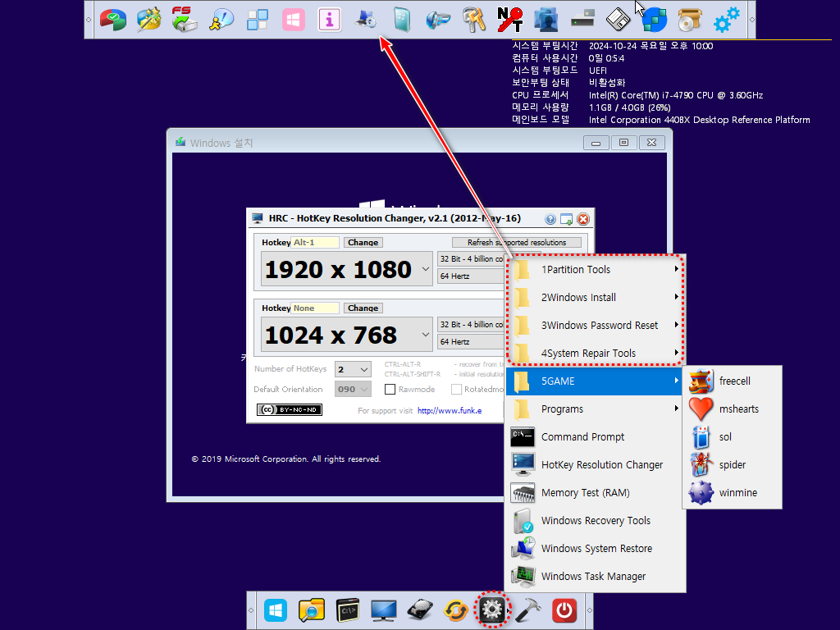The height and width of the screenshot is (630, 840).
Task: Click the bottom dock's right diamond handle
Action: 589,610
